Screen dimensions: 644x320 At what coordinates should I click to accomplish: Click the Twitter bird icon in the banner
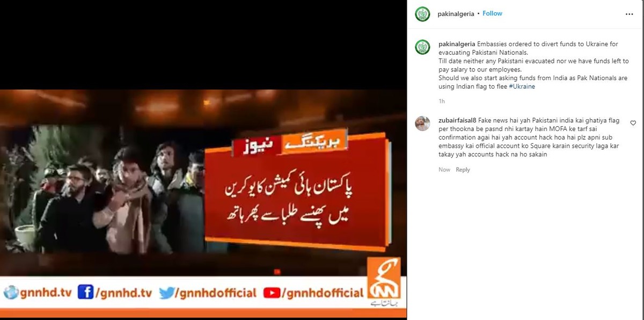(167, 293)
